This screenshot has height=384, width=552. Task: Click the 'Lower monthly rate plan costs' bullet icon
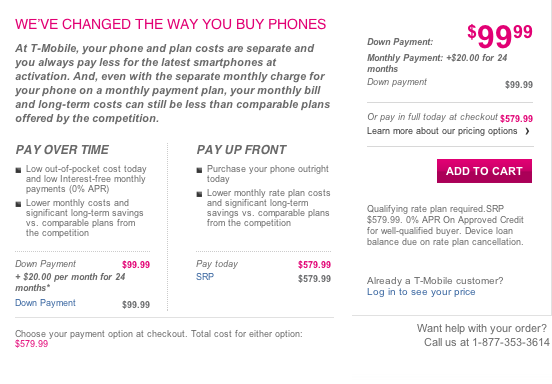click(x=199, y=194)
